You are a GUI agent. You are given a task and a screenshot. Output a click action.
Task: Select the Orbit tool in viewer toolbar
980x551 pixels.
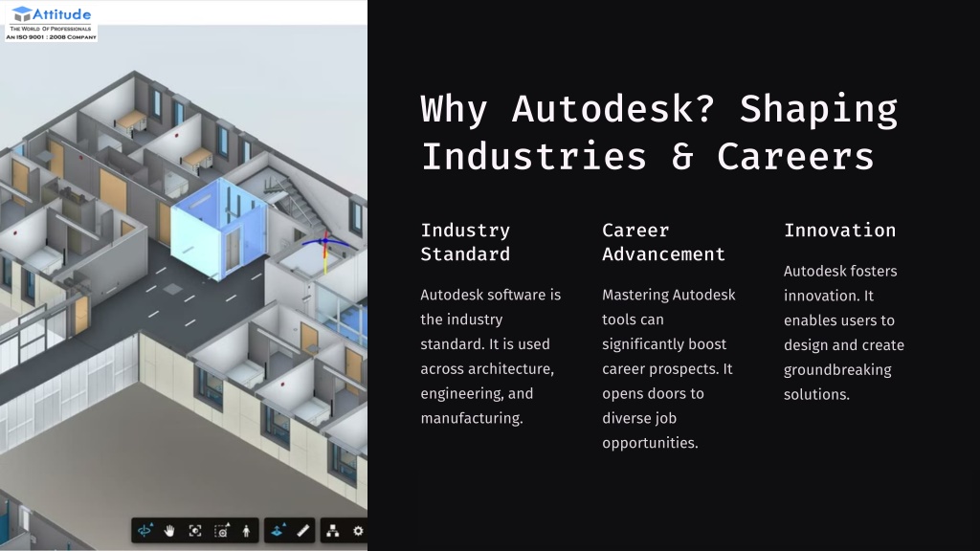145,530
